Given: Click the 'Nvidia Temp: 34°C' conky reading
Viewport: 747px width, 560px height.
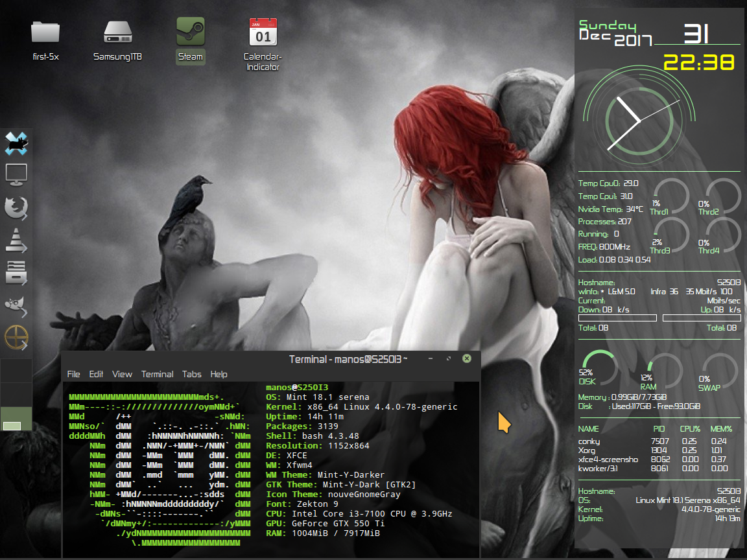Looking at the screenshot, I should 610,209.
